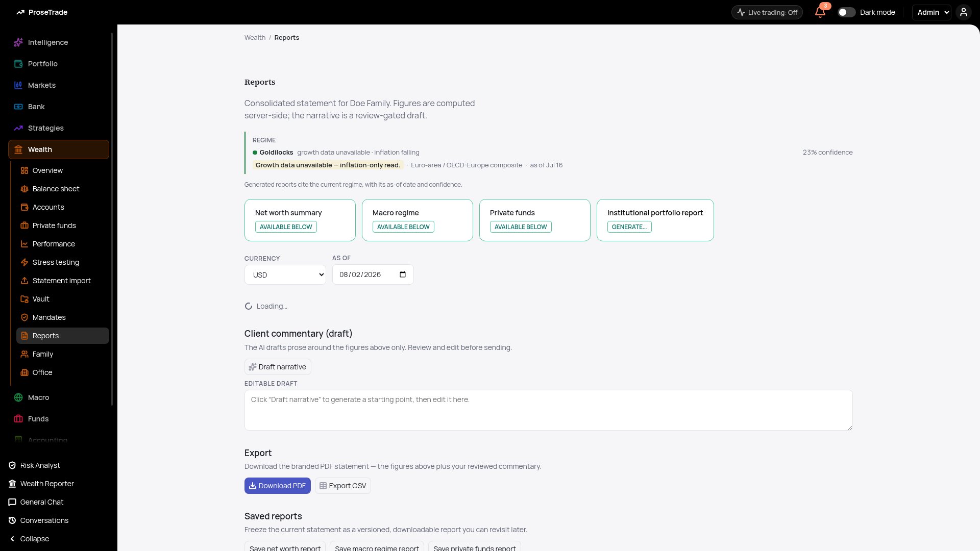This screenshot has width=980, height=551.
Task: Open the USD currency dropdown
Action: pyautogui.click(x=285, y=275)
